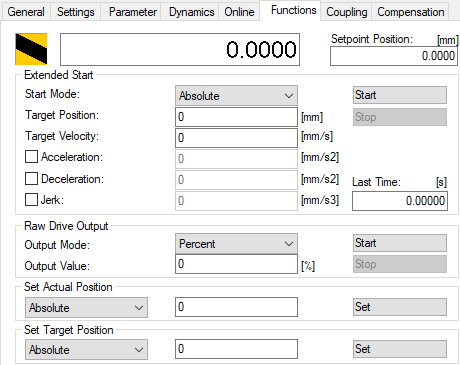
Task: Click the Output Mode label
Action: [x=57, y=245]
